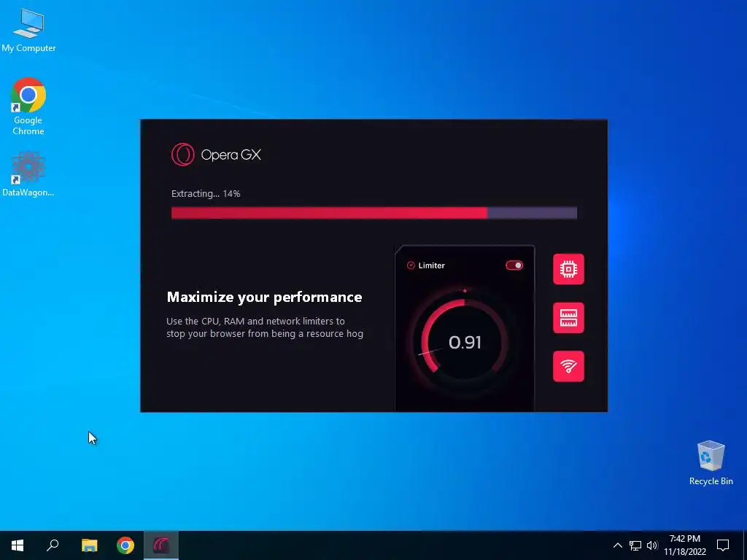Click the 'Maximize your performance' heading
Screen dimensions: 747x560
click(264, 297)
